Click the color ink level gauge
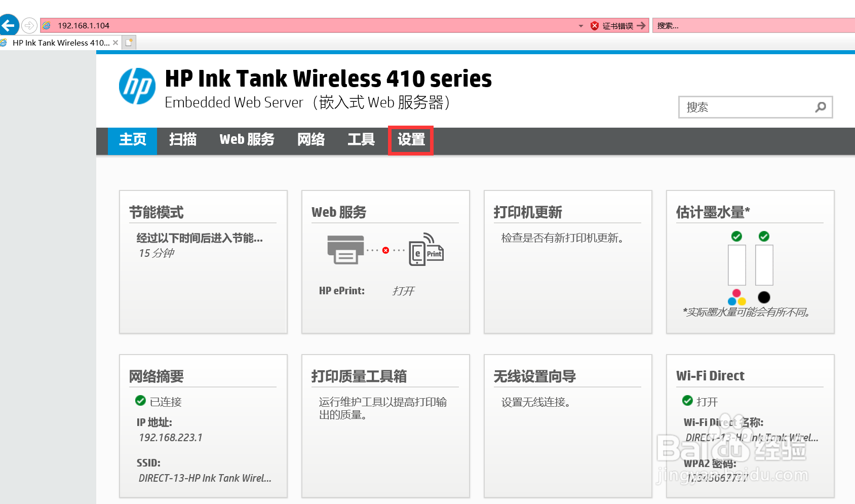 [x=737, y=265]
